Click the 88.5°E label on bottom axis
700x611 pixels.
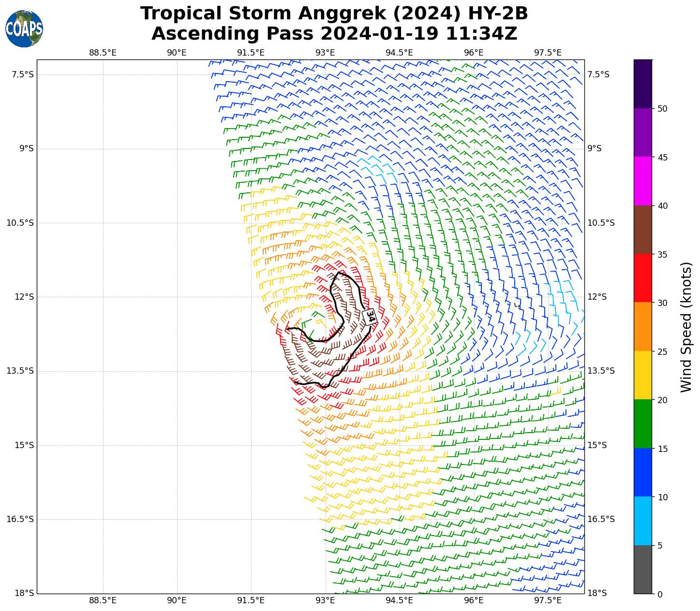tap(103, 601)
